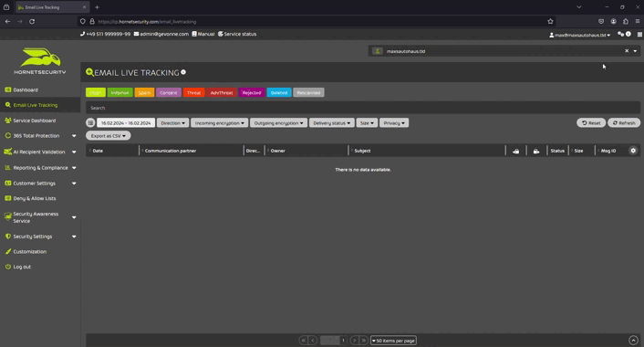Screen dimensions: 644x347
Task: Clear the maxsautohaus.tld domain selection
Action: [627, 51]
